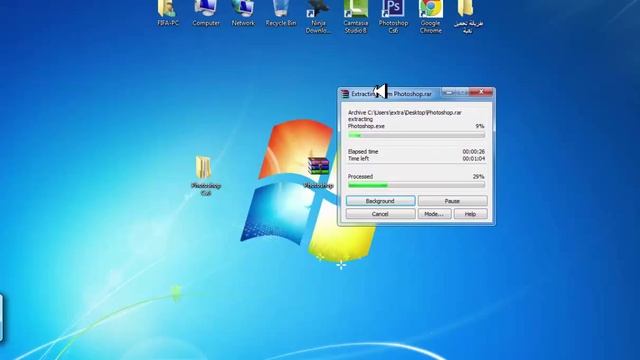Viewport: 640px width, 360px height.
Task: Open the Recycle Bin icon
Action: point(281,12)
